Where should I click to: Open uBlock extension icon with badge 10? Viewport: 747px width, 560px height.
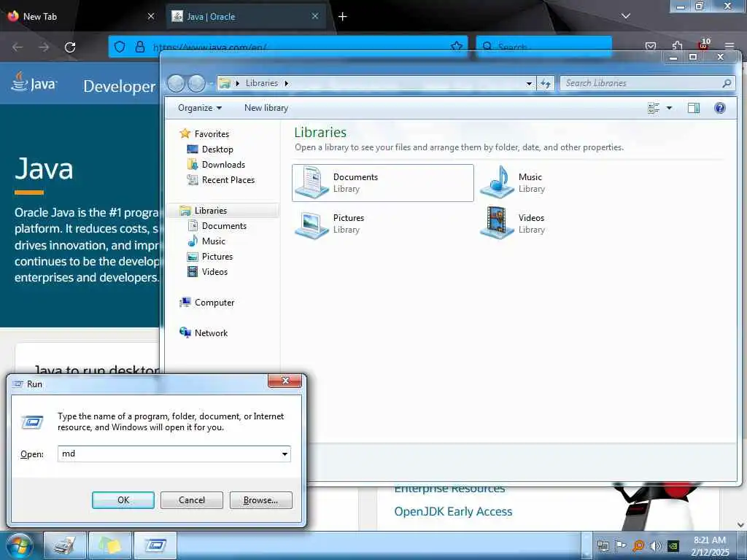[704, 44]
